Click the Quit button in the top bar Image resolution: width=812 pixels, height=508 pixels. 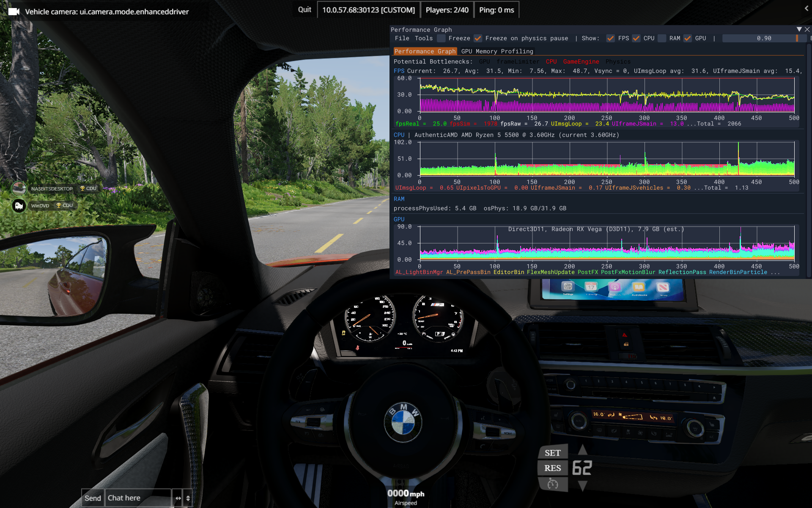pos(304,10)
